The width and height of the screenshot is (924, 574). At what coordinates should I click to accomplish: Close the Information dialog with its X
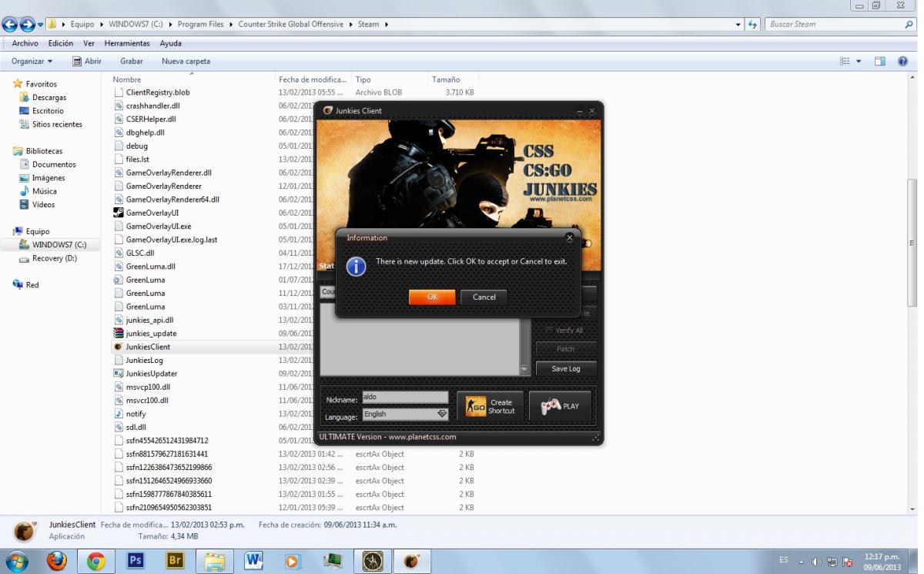569,238
